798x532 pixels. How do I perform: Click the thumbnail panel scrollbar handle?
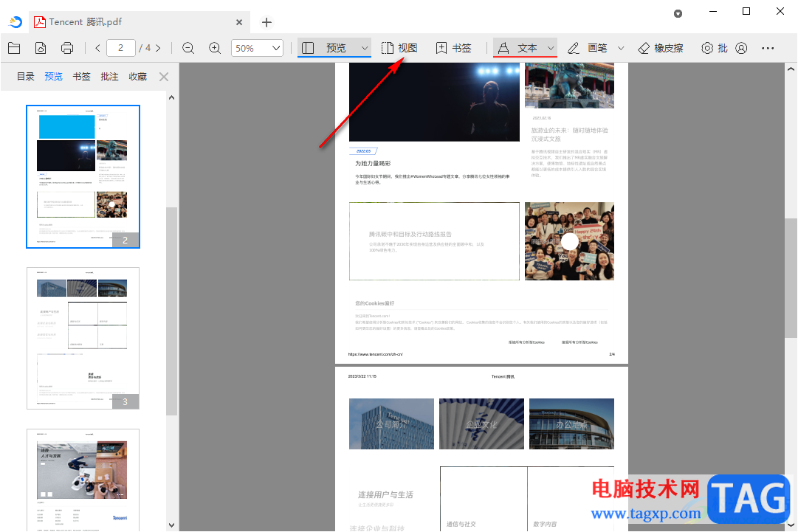coord(171,310)
